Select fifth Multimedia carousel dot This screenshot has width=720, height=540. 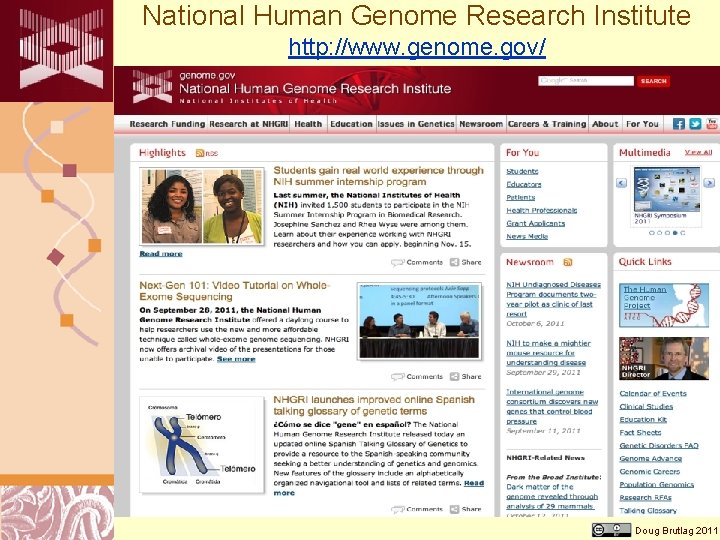683,233
